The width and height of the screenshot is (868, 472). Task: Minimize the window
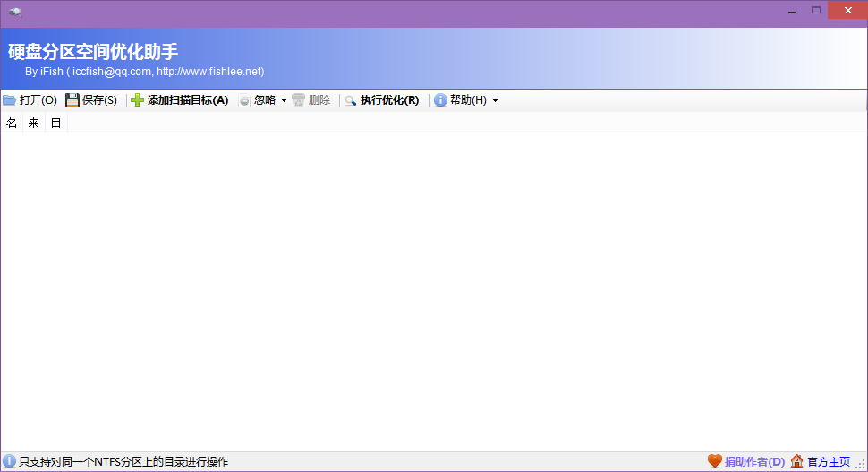(x=792, y=10)
